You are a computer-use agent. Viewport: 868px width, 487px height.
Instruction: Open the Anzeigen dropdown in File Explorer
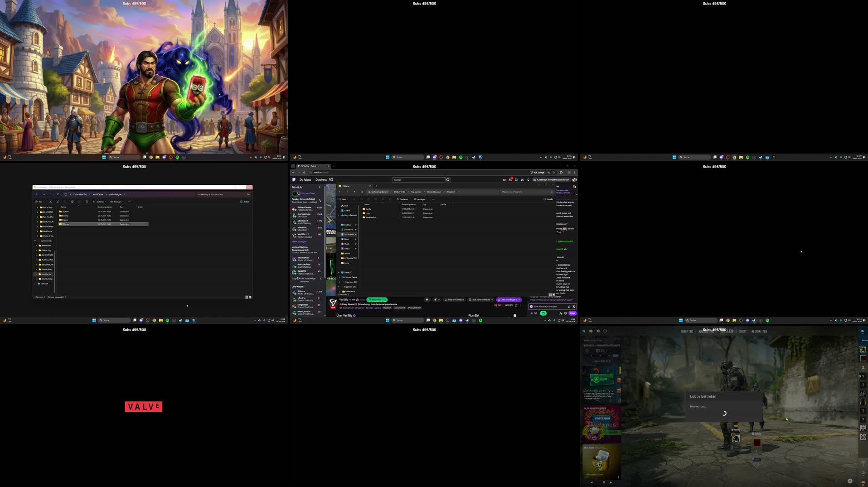click(422, 199)
